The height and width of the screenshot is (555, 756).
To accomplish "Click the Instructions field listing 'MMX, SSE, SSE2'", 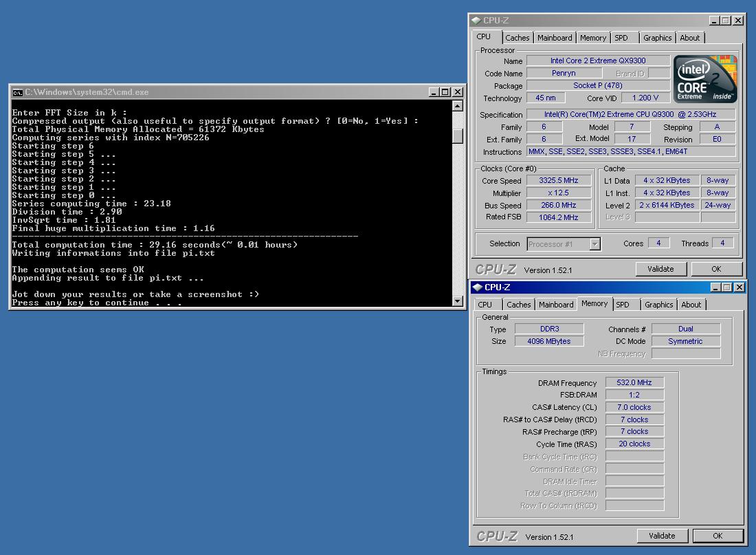I will [631, 151].
